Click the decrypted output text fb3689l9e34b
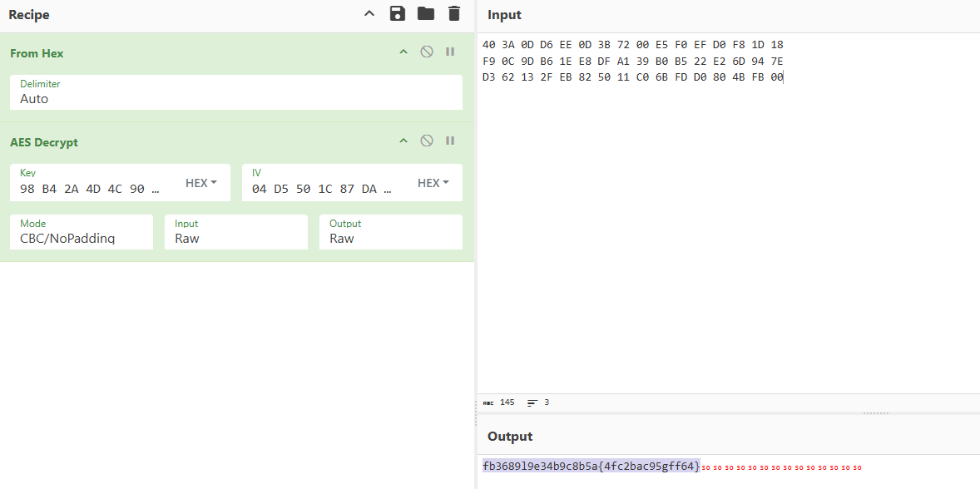 [x=591, y=466]
